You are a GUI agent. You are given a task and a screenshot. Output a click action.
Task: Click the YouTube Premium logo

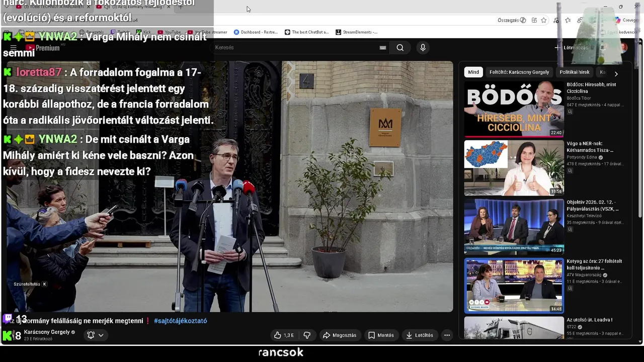coord(43,48)
